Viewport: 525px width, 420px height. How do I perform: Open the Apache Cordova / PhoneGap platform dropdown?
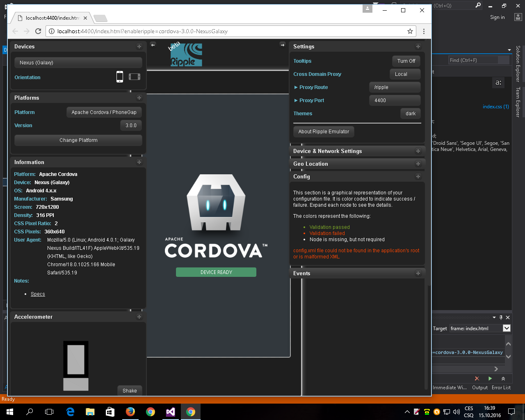(104, 112)
